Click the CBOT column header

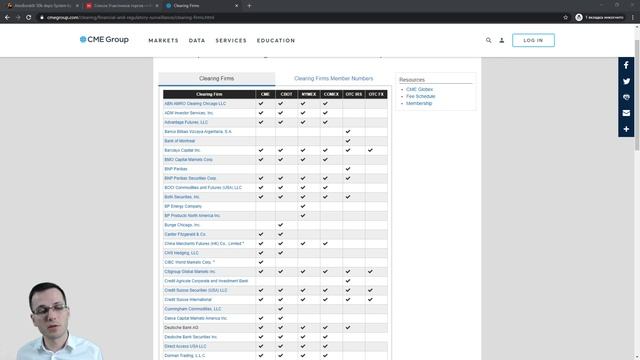[287, 94]
